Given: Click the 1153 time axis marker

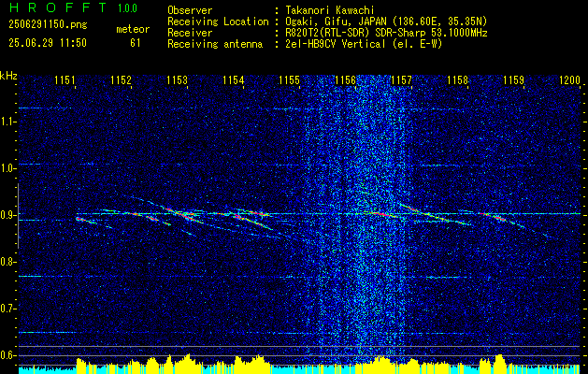Looking at the screenshot, I should coord(177,80).
